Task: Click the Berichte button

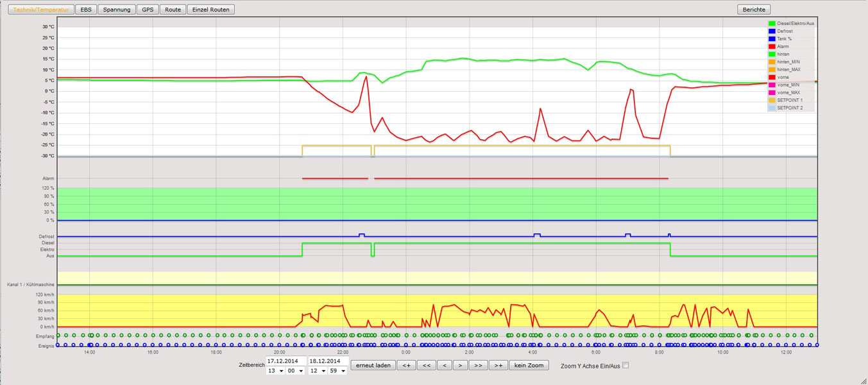Action: (x=754, y=10)
